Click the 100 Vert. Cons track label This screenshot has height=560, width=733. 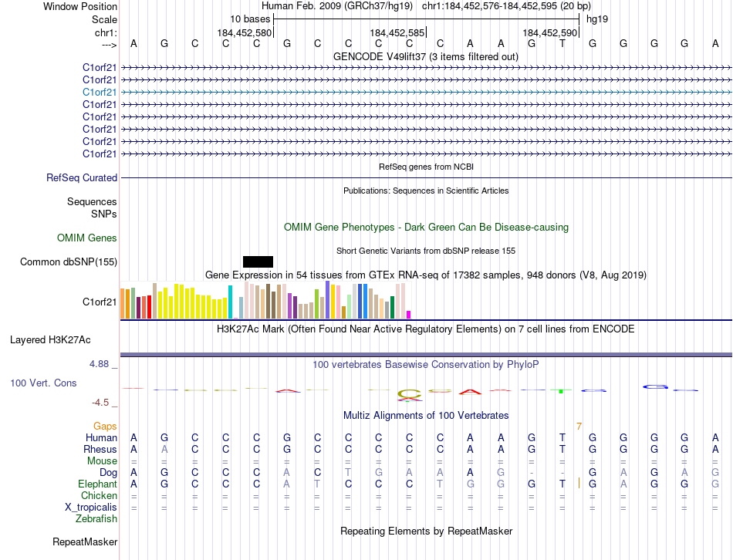(43, 383)
